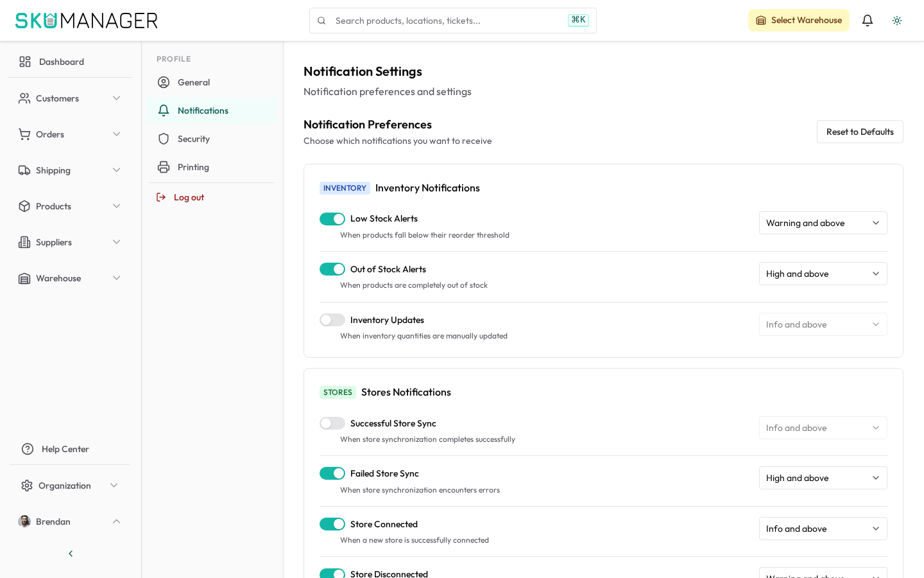Click the SKU Manager logo
The image size is (924, 578).
87,21
